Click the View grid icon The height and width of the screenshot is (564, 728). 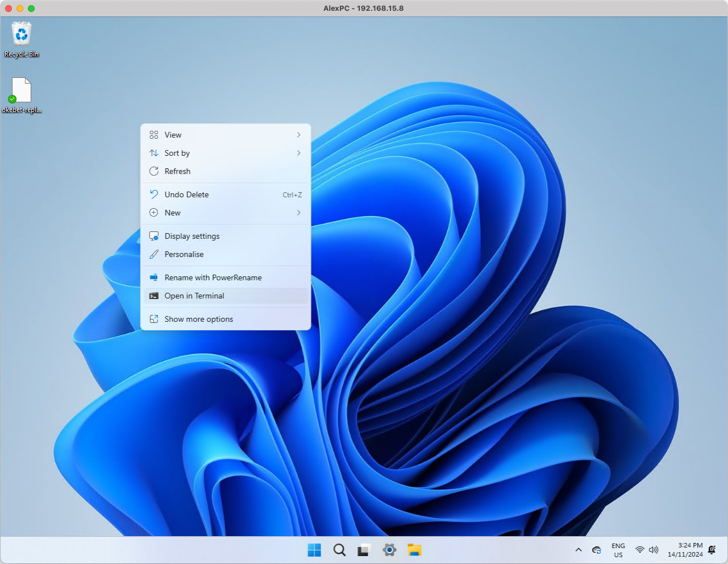(x=153, y=135)
